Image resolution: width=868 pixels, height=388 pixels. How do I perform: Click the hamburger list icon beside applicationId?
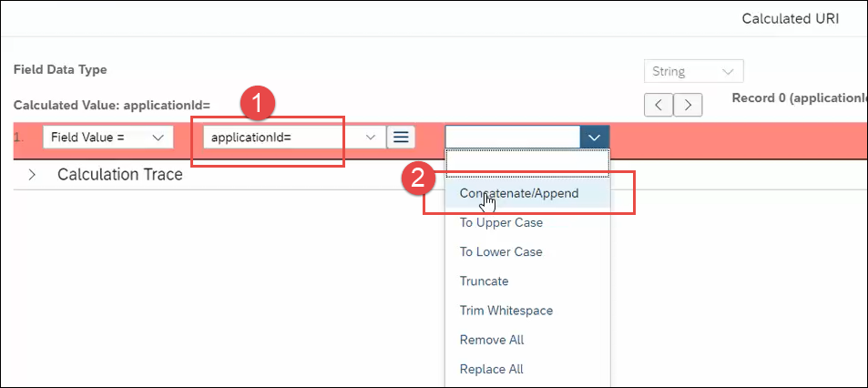pyautogui.click(x=401, y=138)
